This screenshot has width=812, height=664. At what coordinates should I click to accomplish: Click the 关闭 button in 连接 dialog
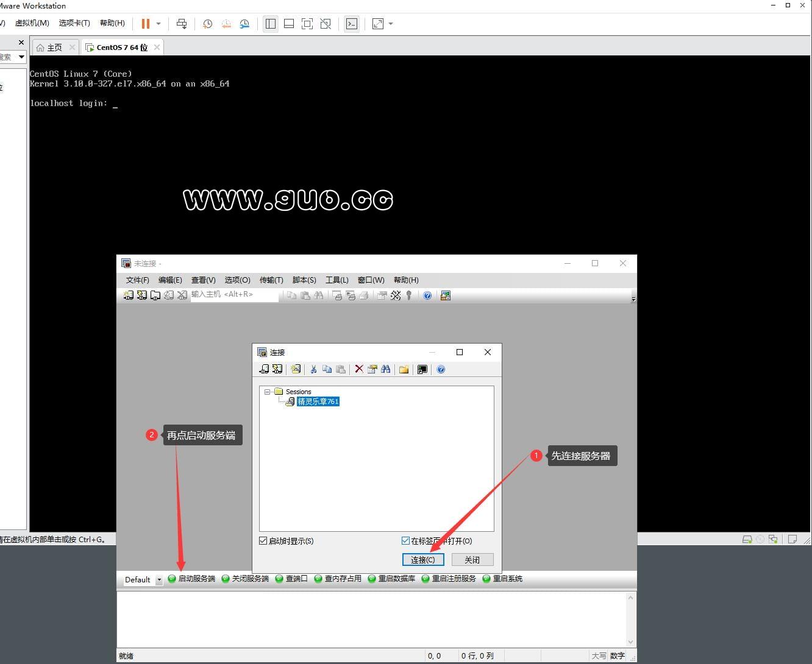pos(472,560)
